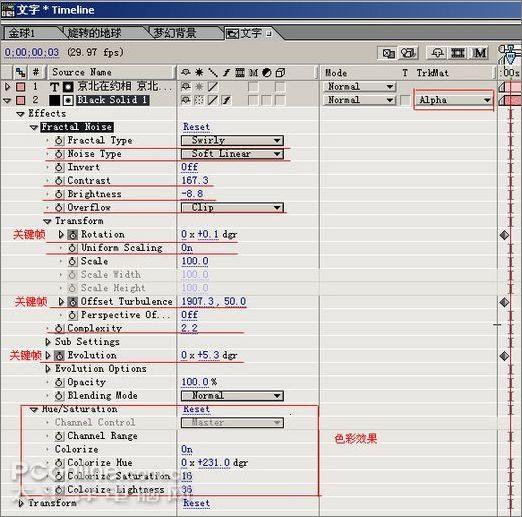522x517 pixels.
Task: Click the Frame Blending filmstrip toolbar button
Action: pyautogui.click(x=458, y=53)
